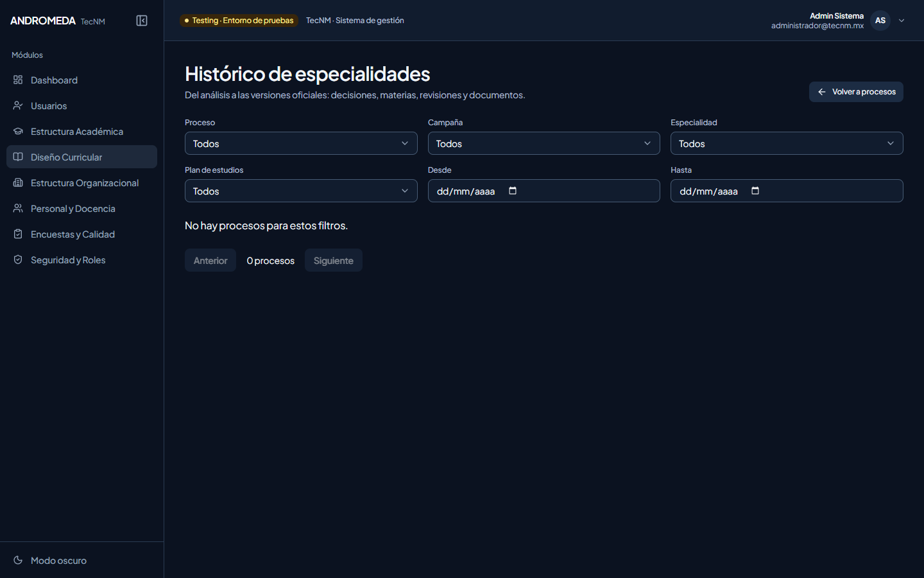
Task: Click the Estructura Académica graduation cap icon
Action: point(18,131)
